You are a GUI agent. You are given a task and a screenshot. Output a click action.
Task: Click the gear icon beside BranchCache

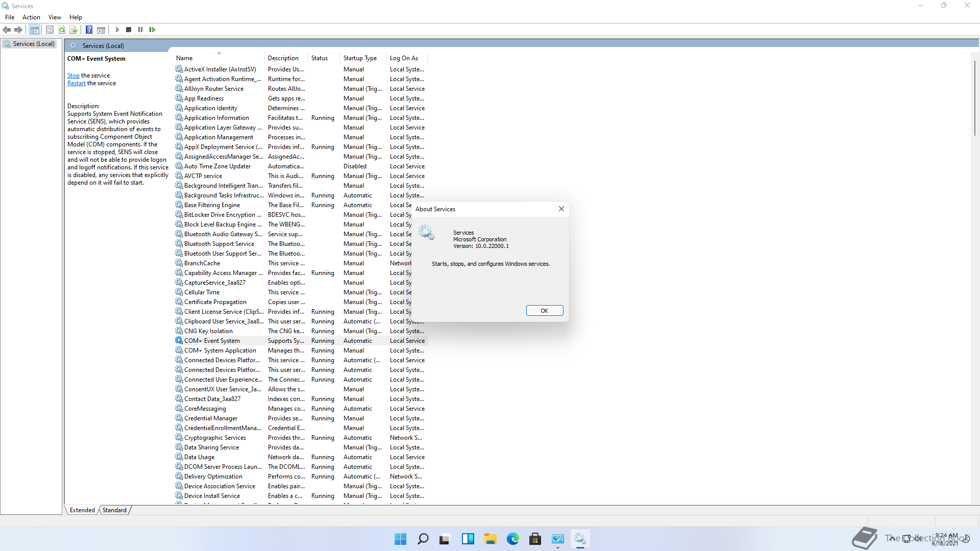click(x=179, y=263)
